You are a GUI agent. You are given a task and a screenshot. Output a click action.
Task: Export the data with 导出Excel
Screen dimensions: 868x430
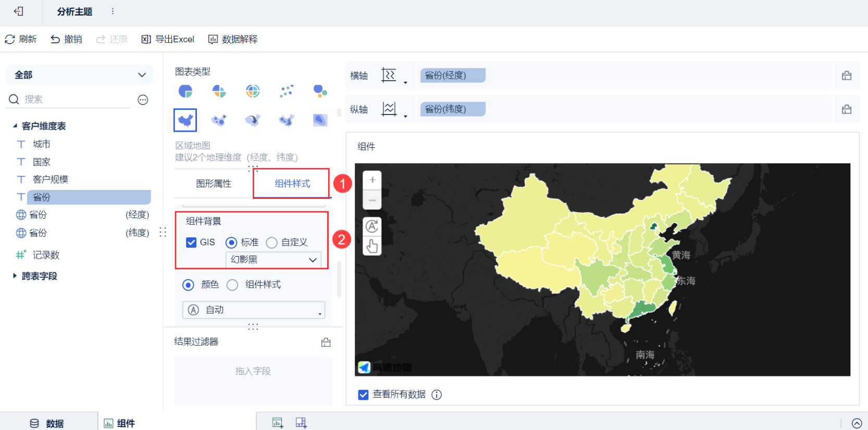coord(168,39)
